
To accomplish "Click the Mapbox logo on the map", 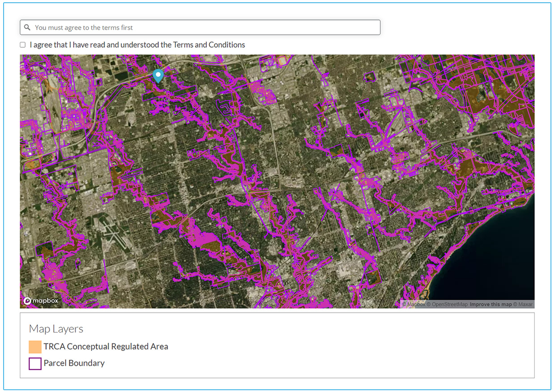I will tap(41, 301).
